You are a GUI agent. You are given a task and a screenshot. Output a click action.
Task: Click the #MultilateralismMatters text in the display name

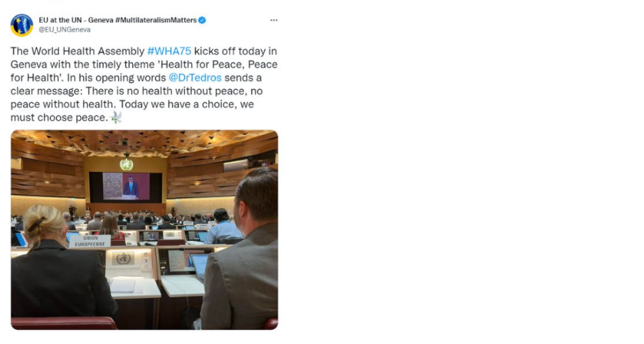coord(156,20)
